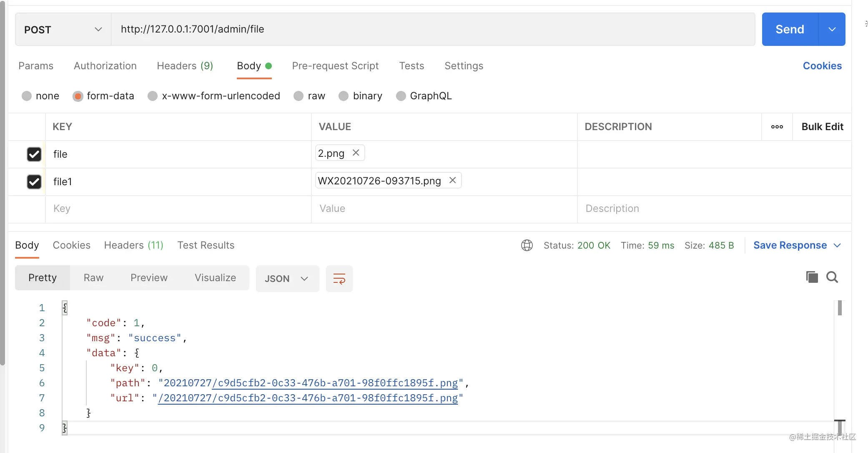Switch to response Body tab
Screen dimensions: 868x453
click(x=27, y=245)
